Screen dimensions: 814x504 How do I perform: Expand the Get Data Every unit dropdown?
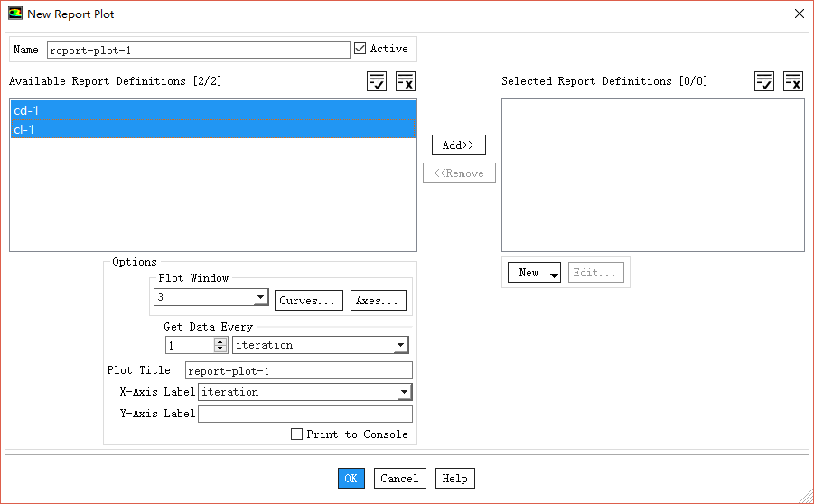click(400, 345)
